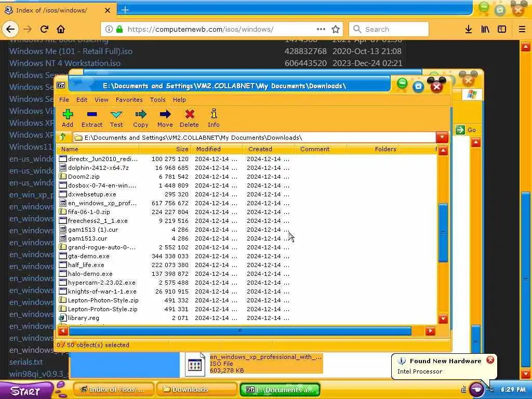Click the Test toolbar icon

click(x=116, y=118)
